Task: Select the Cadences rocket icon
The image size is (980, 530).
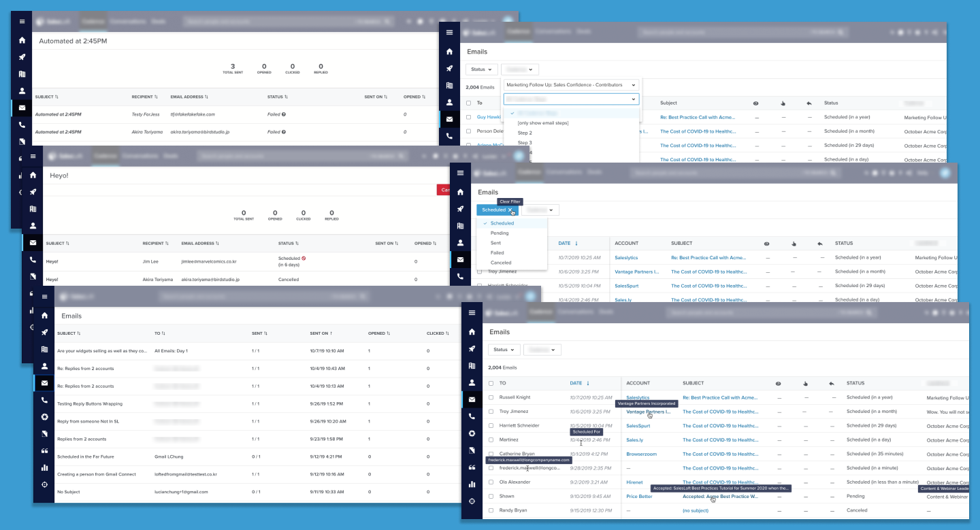Action: [x=472, y=348]
